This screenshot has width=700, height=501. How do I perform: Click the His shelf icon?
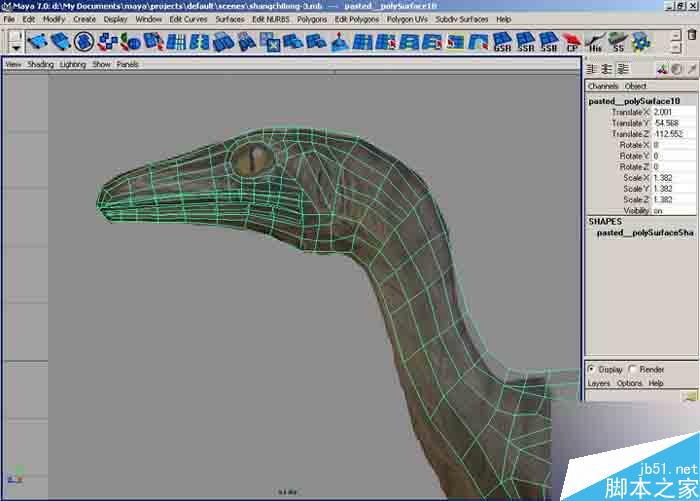[595, 42]
